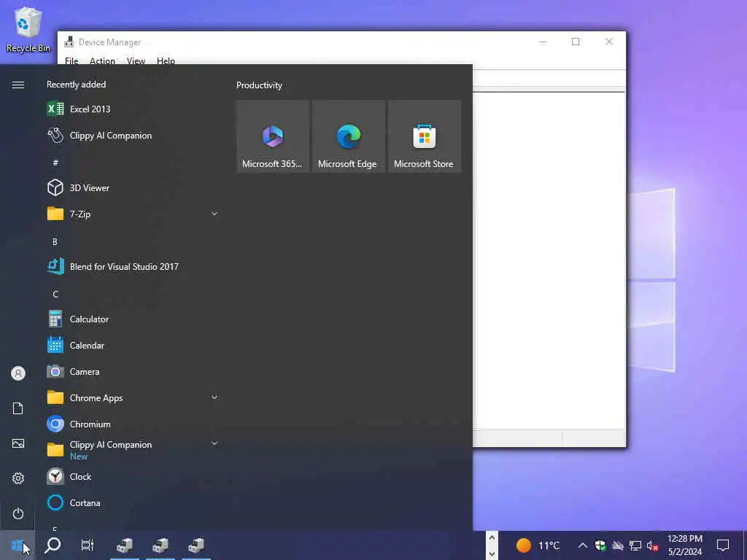
Task: Jump to the # letter group header
Action: (55, 163)
